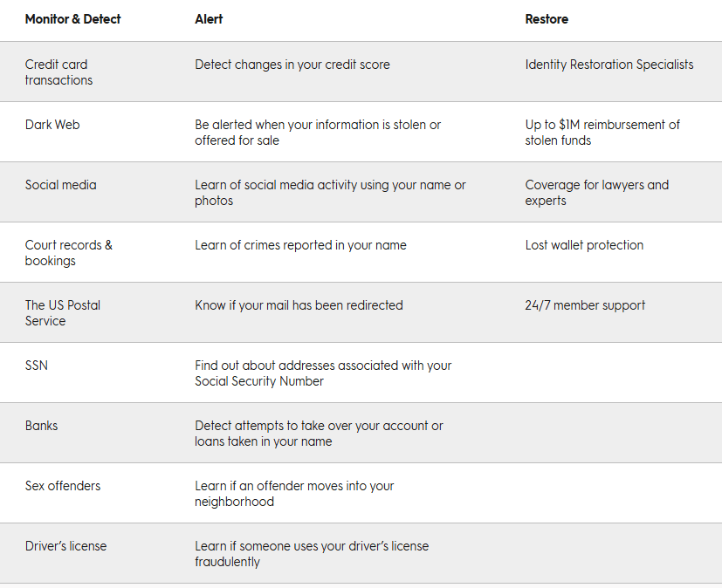Select Learn of crimes reported in your name
The width and height of the screenshot is (722, 588).
click(x=300, y=245)
